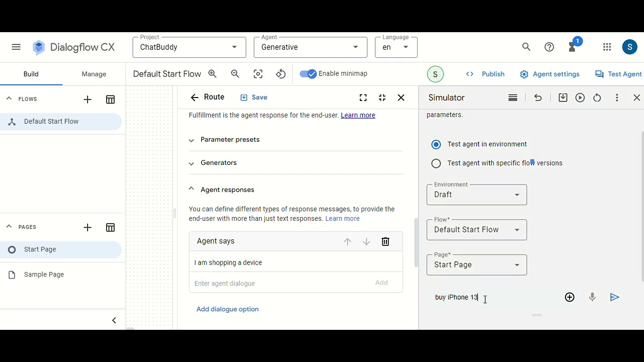
Task: Expand the Generators section
Action: coord(296,163)
